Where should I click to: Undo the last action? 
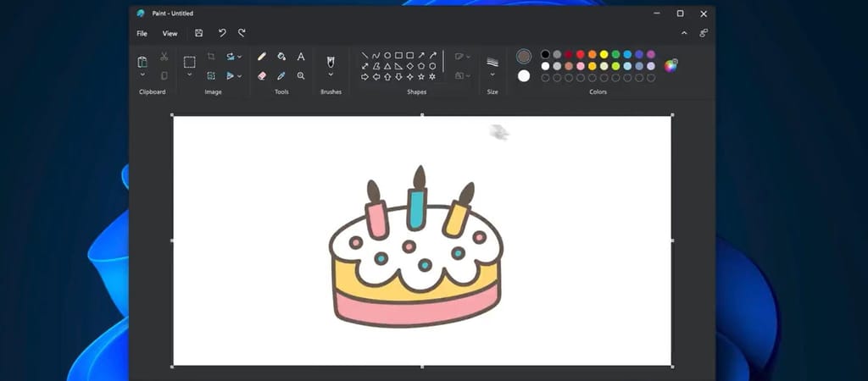tap(222, 33)
